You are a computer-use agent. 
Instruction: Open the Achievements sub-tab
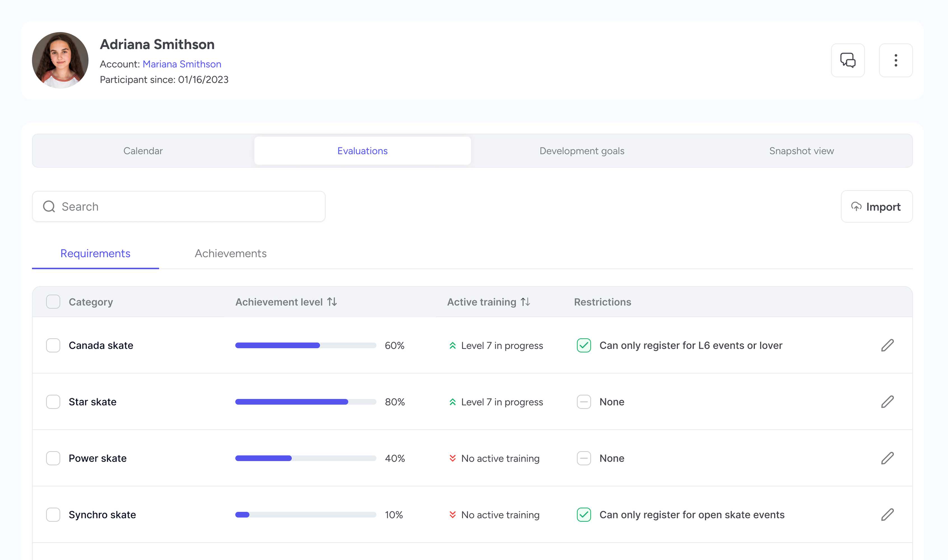coord(231,254)
